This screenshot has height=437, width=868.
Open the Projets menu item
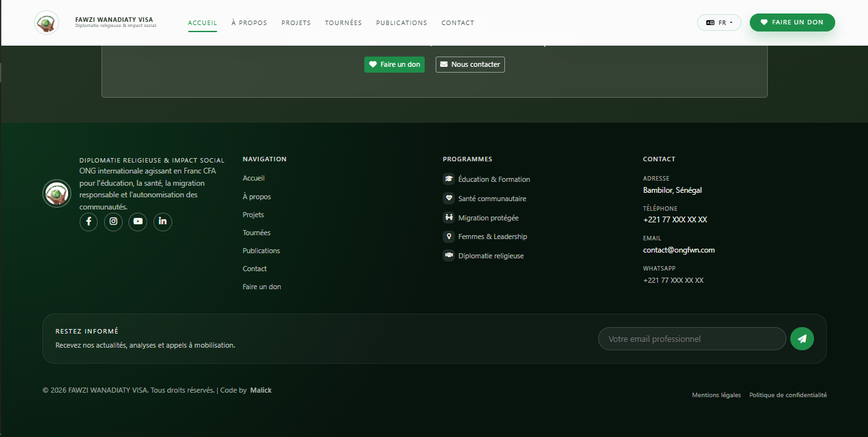(x=296, y=23)
